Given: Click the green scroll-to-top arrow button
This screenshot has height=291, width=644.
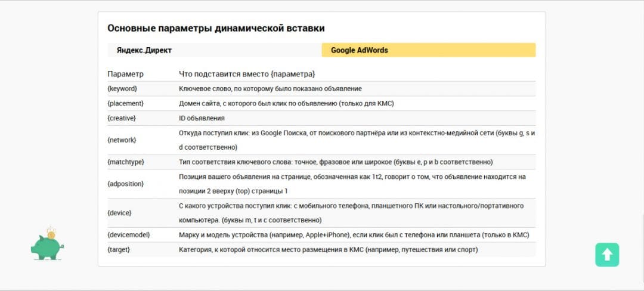Looking at the screenshot, I should (x=607, y=255).
